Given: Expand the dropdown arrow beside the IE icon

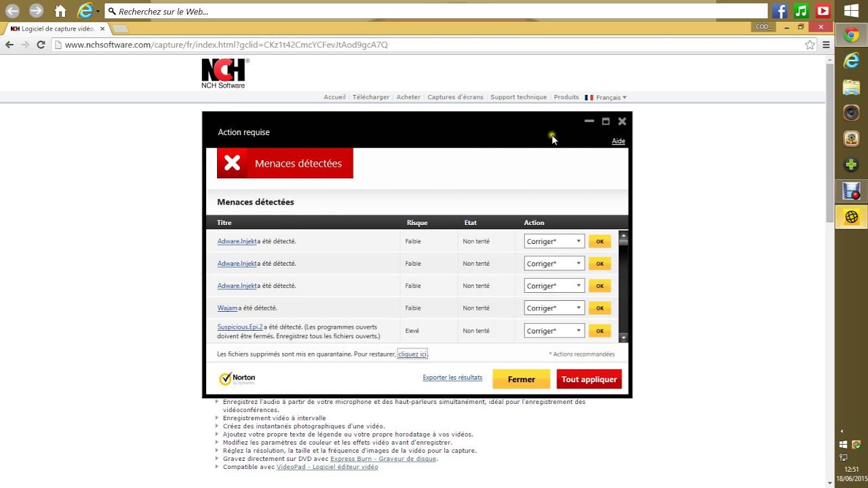Looking at the screenshot, I should (98, 12).
